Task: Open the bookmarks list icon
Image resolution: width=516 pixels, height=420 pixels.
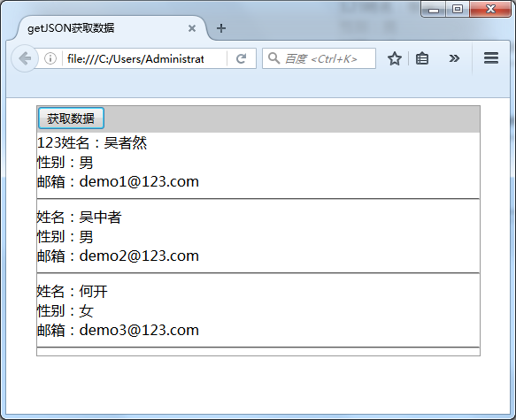Action: click(422, 59)
